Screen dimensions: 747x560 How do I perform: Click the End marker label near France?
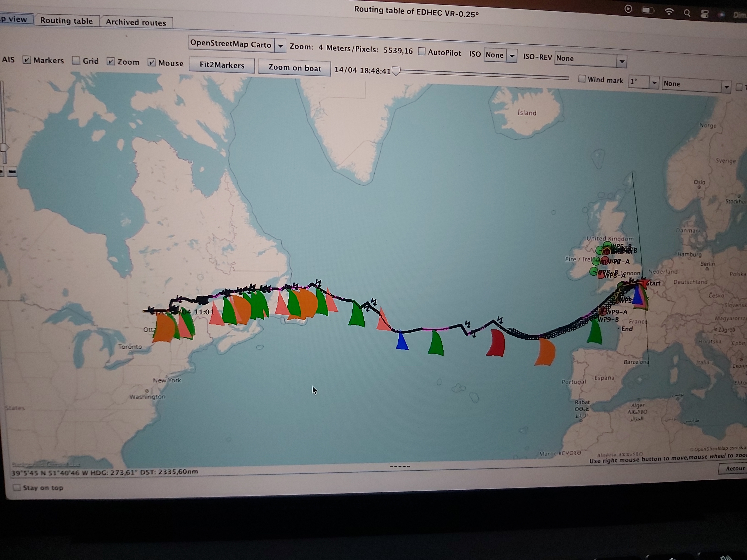coord(627,329)
